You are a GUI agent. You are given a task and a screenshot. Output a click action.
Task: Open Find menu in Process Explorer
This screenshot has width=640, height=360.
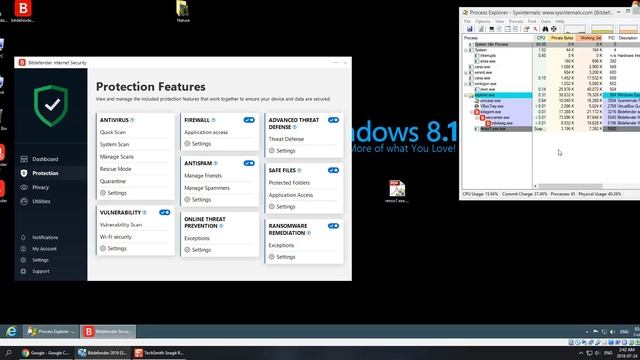pos(531,21)
